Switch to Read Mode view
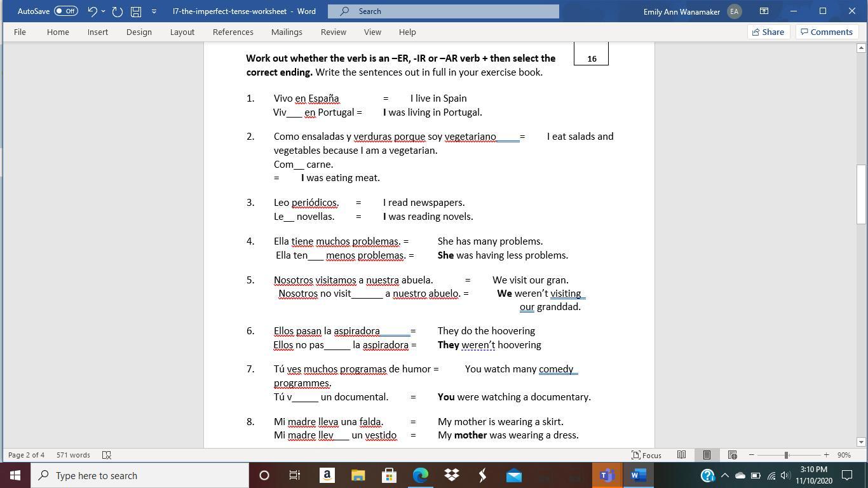This screenshot has height=488, width=868. coord(681,455)
